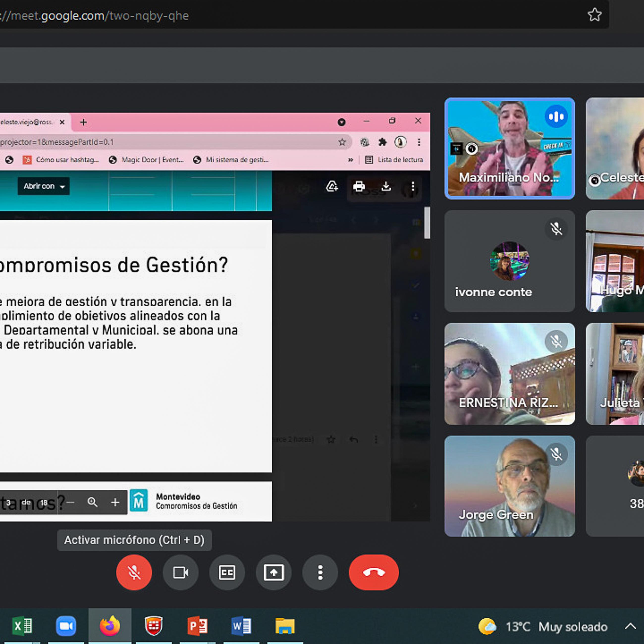This screenshot has width=644, height=644.
Task: Click the shared browser URL field
Action: 173,142
